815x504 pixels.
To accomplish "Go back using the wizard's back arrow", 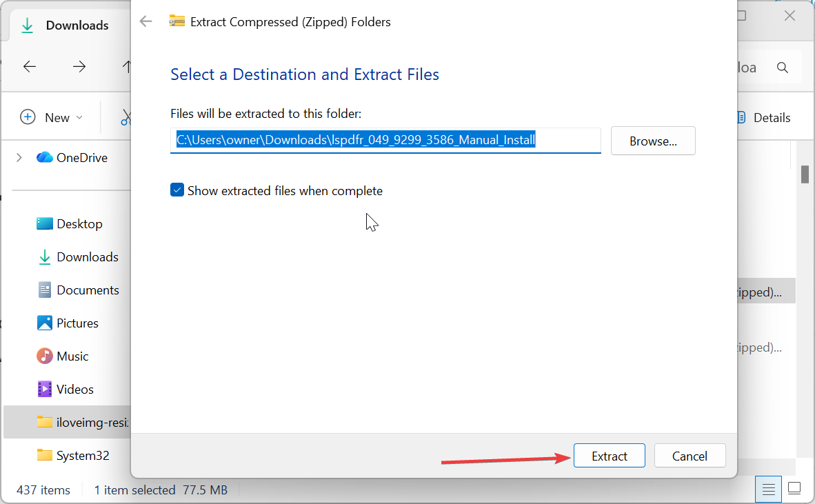I will (145, 21).
